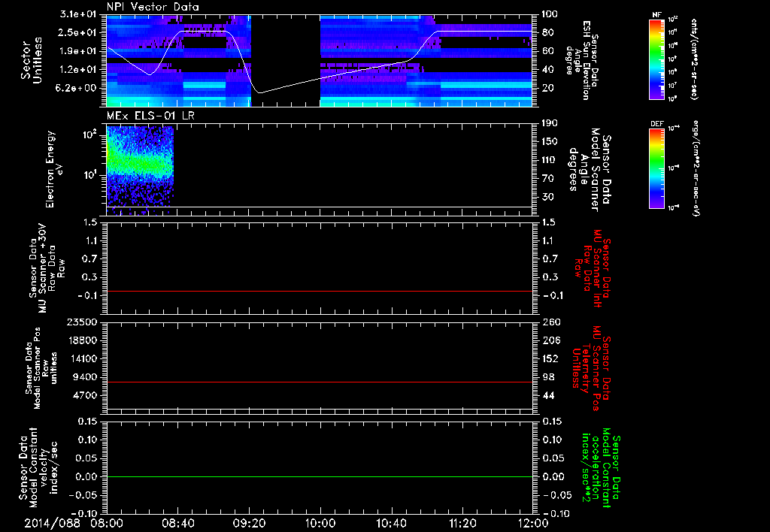The width and height of the screenshot is (770, 532).
Task: Select the 'MU Scanner +30V Raw Data' axis title
Action: 46,268
